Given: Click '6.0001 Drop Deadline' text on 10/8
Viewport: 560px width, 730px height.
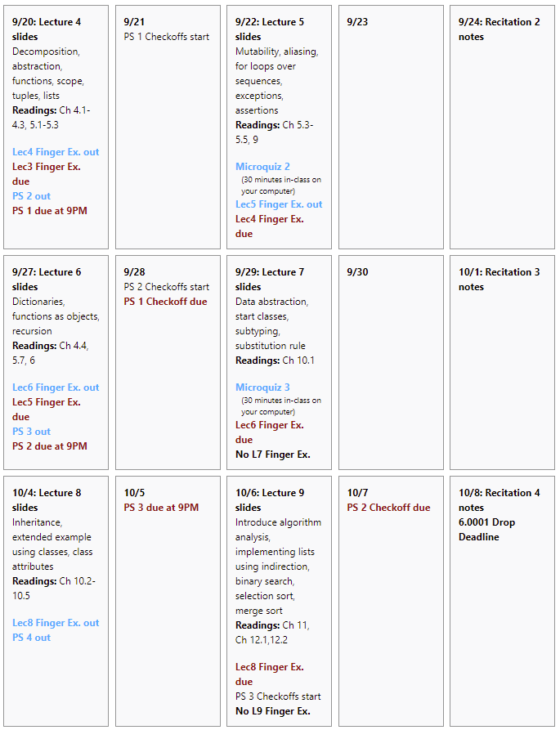Looking at the screenshot, I should click(x=486, y=530).
